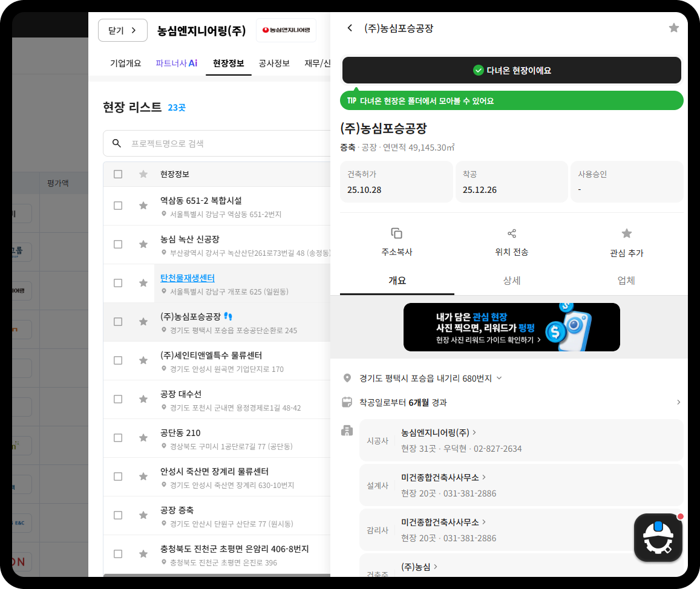Open 감리사 미건종합건축사사무소 chevron
Image resolution: width=700 pixels, height=589 pixels.
484,522
